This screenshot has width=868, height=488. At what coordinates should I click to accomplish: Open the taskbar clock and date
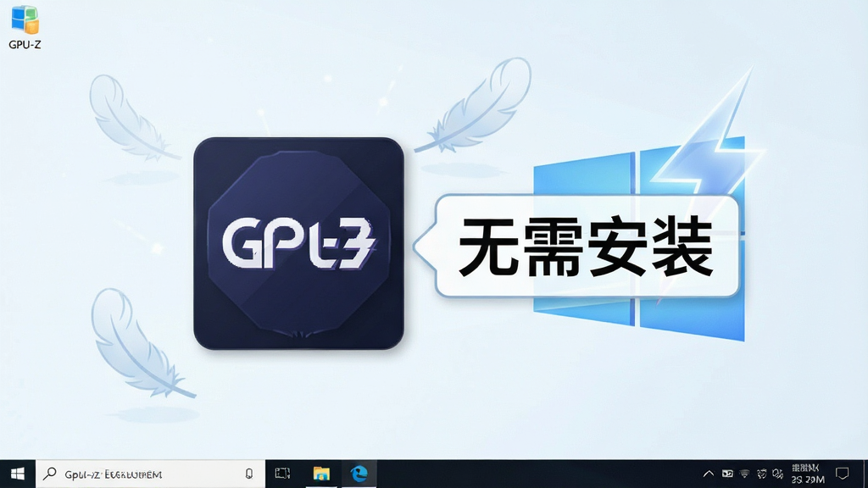coord(808,474)
